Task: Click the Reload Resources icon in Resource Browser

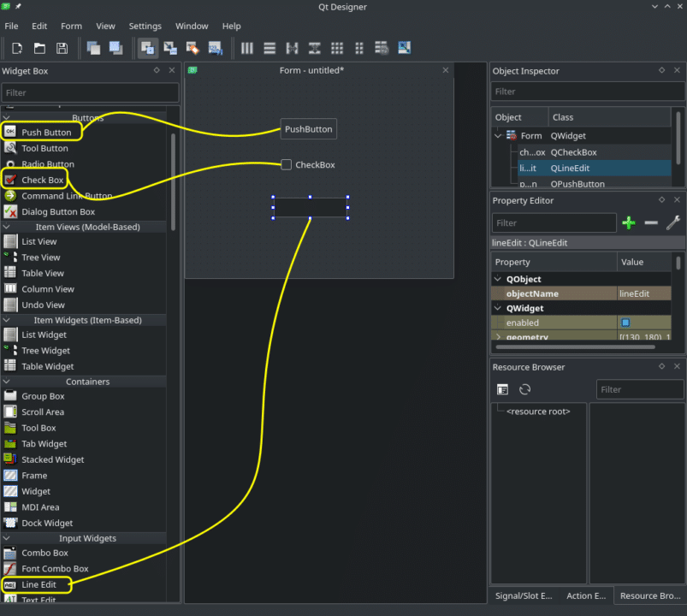Action: pyautogui.click(x=524, y=389)
